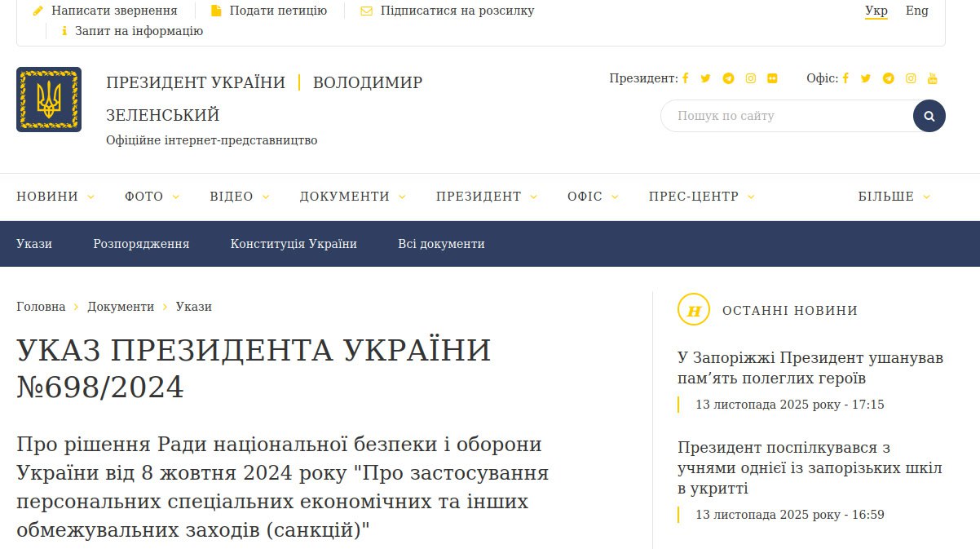
Task: Click inside the 'Пошук по сайту' search field
Action: pyautogui.click(x=783, y=116)
